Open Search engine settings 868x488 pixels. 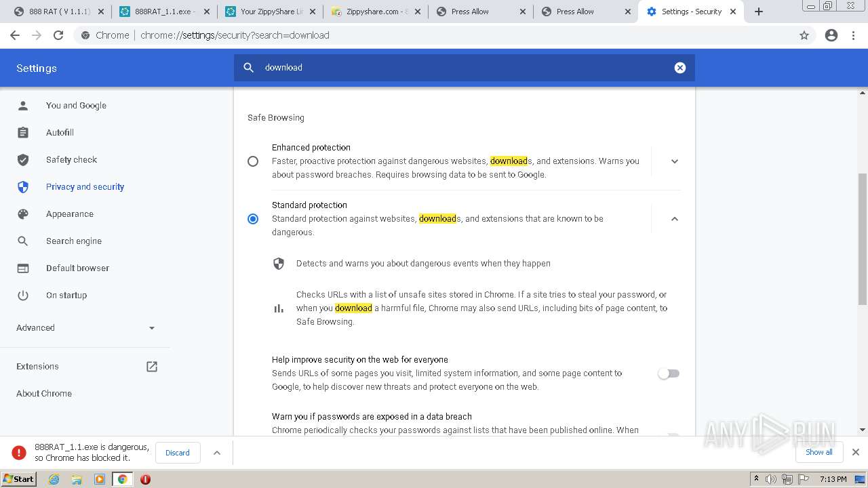pos(74,241)
